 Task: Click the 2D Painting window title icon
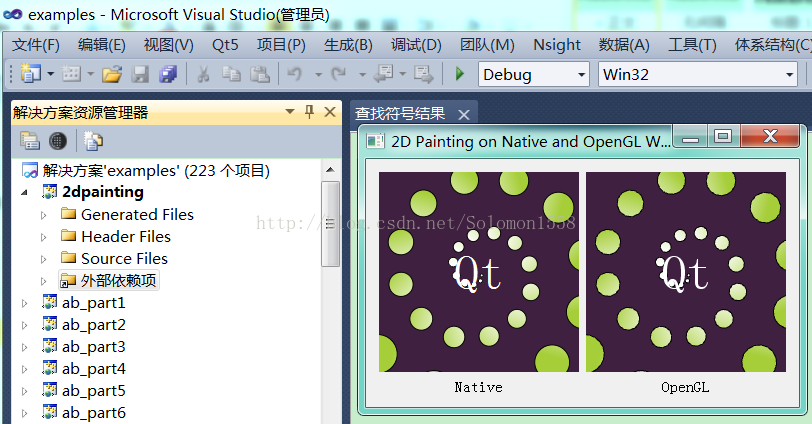(x=375, y=141)
